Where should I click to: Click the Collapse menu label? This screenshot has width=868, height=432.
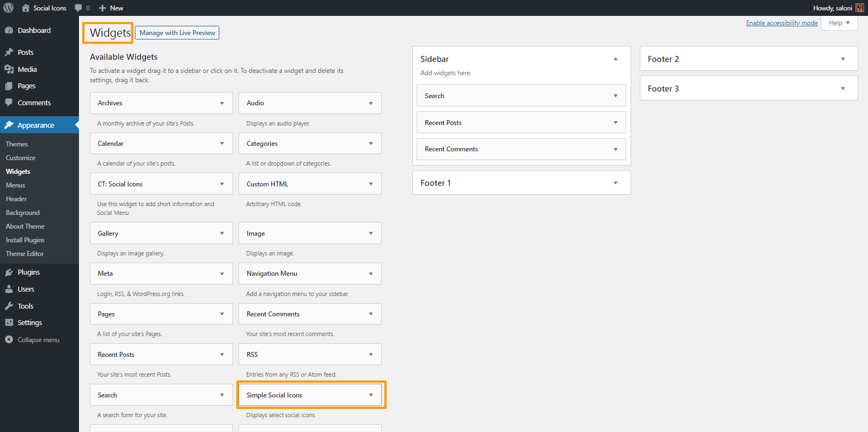[x=38, y=340]
